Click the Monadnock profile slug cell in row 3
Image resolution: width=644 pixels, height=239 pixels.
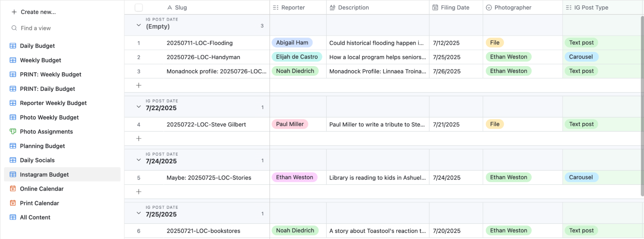(216, 71)
